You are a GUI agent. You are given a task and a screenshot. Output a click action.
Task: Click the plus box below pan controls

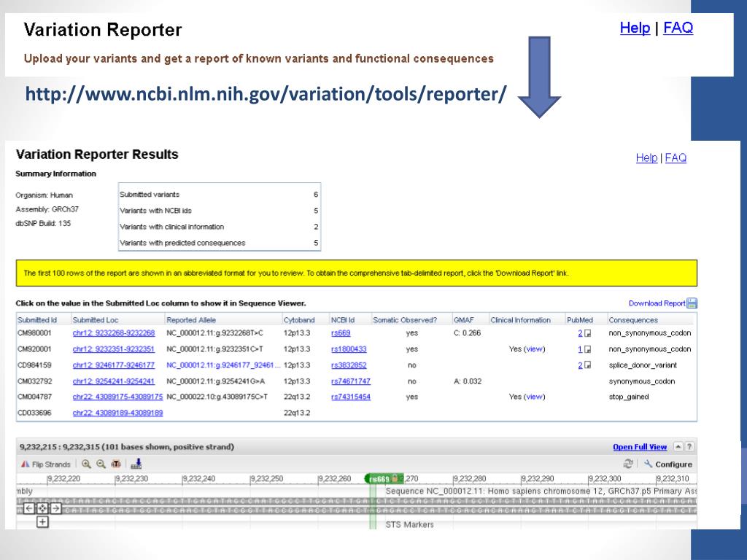click(42, 522)
